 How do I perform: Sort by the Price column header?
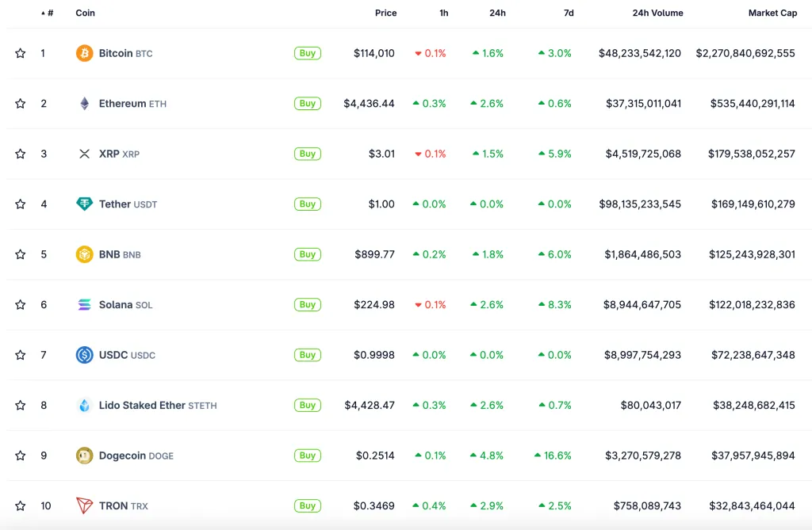click(x=385, y=13)
